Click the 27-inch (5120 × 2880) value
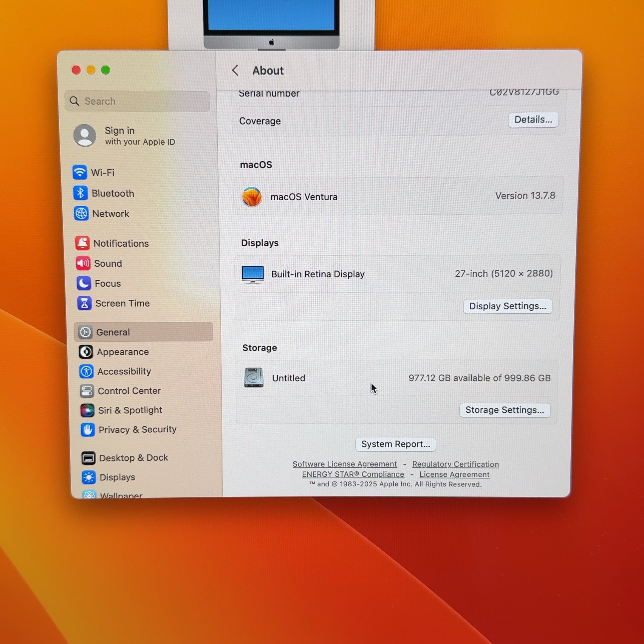This screenshot has width=644, height=644. (x=504, y=273)
